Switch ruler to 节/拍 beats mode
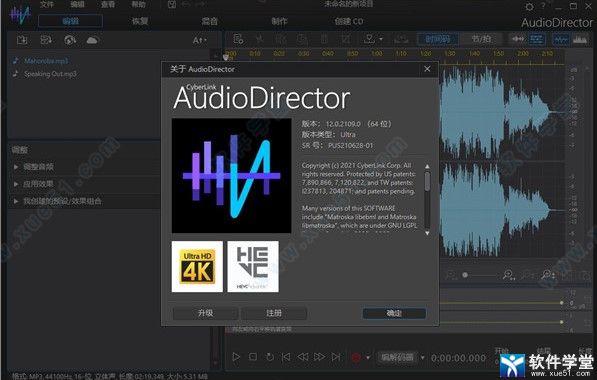 tap(481, 39)
